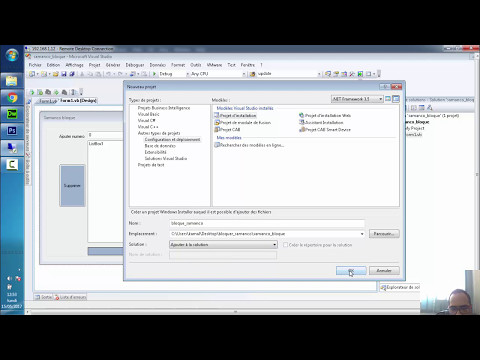Open the Edition menu
Viewport: 480px width, 360px height.
click(53, 65)
